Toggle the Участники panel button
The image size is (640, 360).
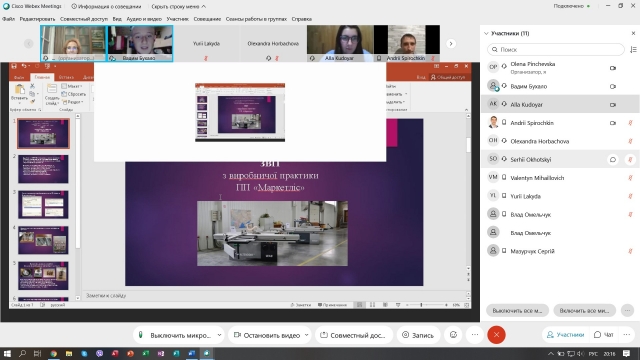[565, 335]
